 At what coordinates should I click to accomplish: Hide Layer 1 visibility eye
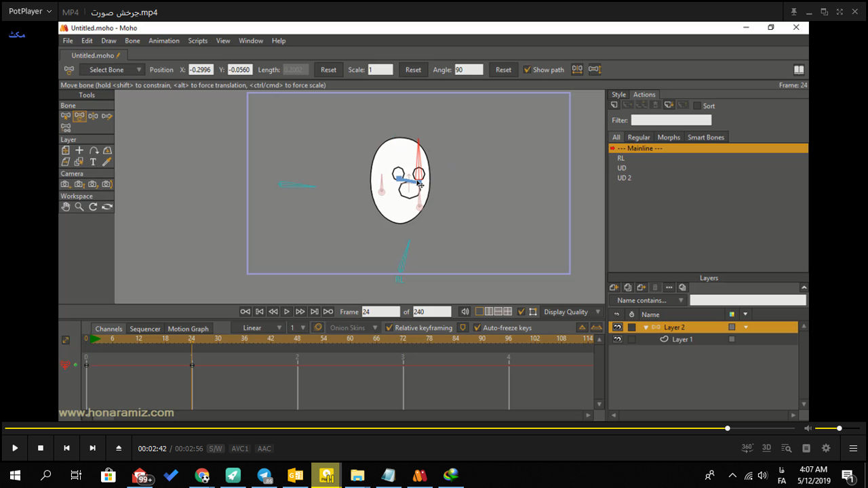coord(617,339)
